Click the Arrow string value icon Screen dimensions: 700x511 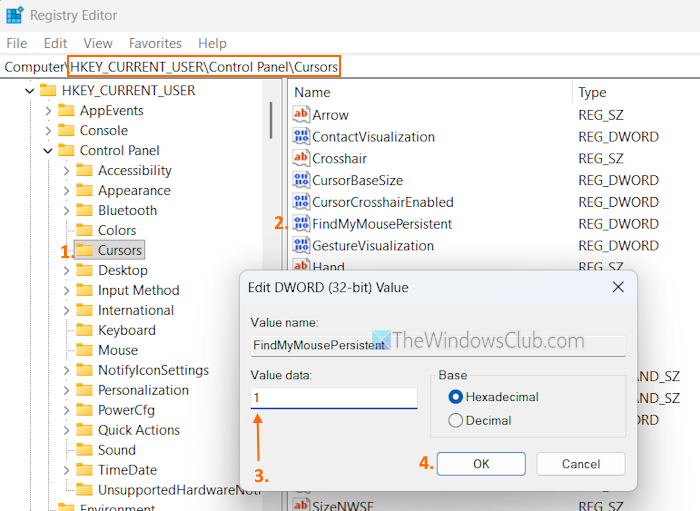point(301,115)
